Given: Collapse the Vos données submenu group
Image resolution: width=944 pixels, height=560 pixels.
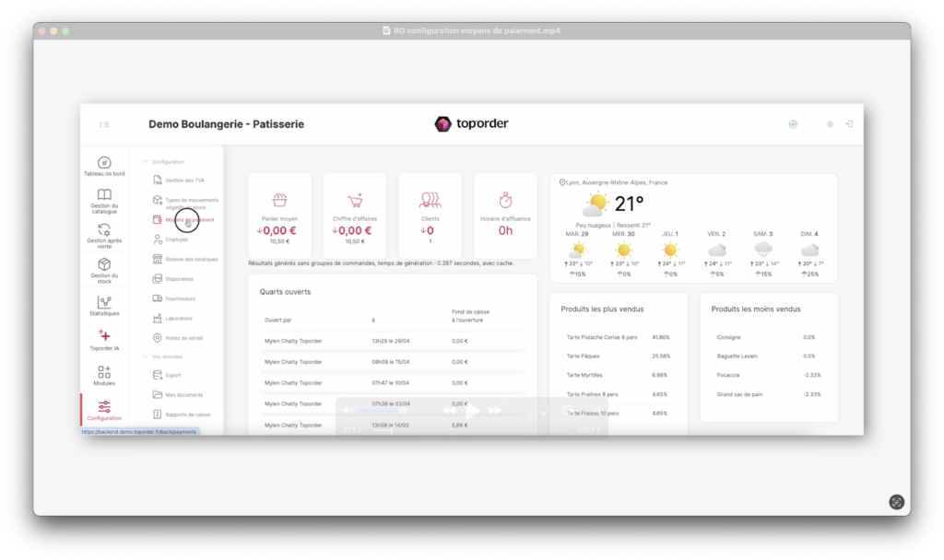Looking at the screenshot, I should click(x=145, y=356).
